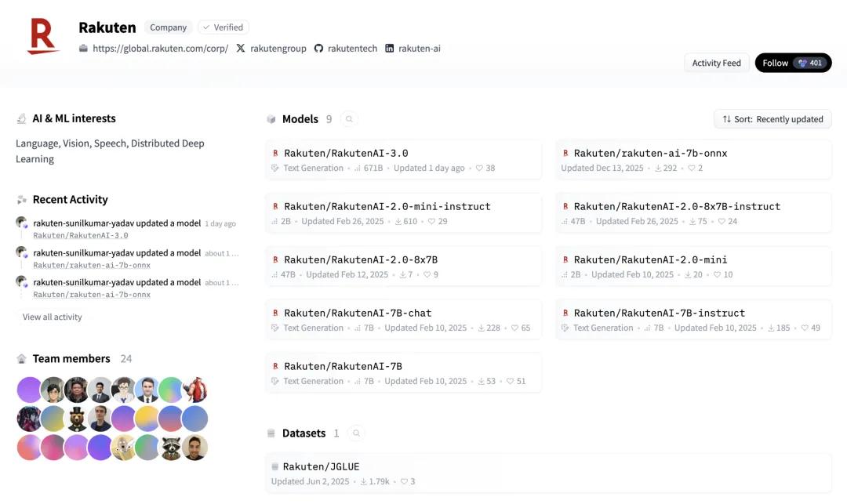Click the R icon beside RakutenAI-3.0
Screen dimensions: 847x504
pos(275,154)
